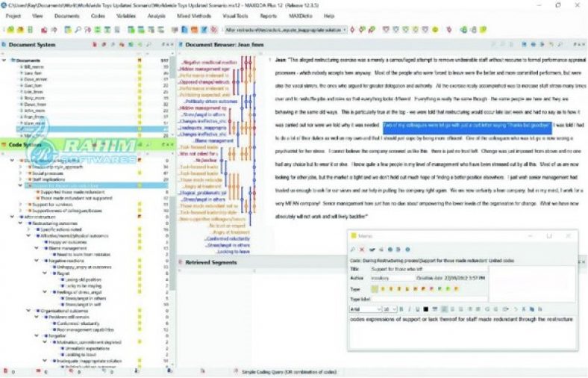Click the blue document icon in main toolbar
Image resolution: width=588 pixels, height=378 pixels.
click(184, 30)
